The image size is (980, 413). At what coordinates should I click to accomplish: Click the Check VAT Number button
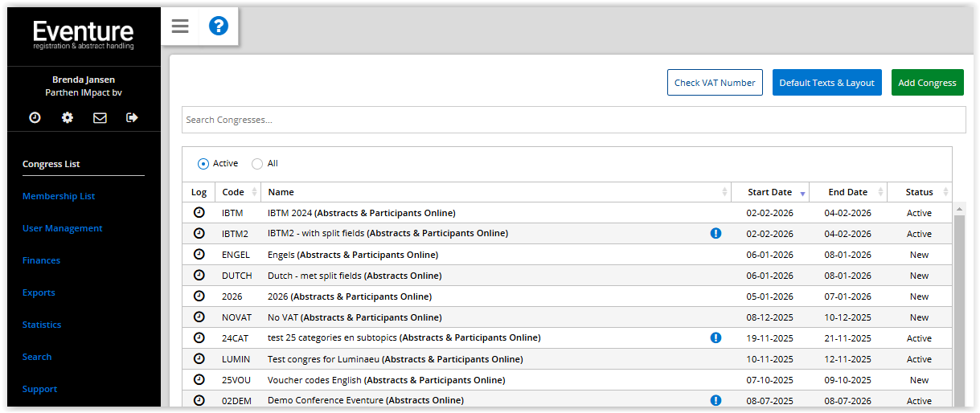(715, 83)
